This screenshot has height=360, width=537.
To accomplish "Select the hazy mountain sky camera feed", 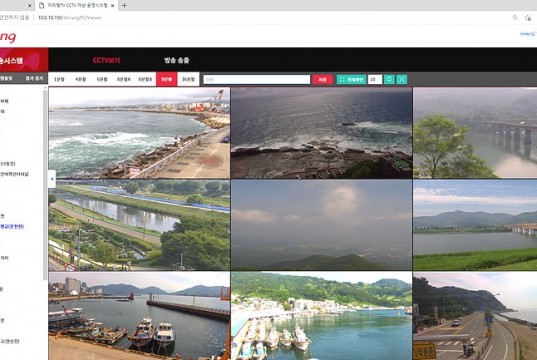I will click(x=322, y=225).
